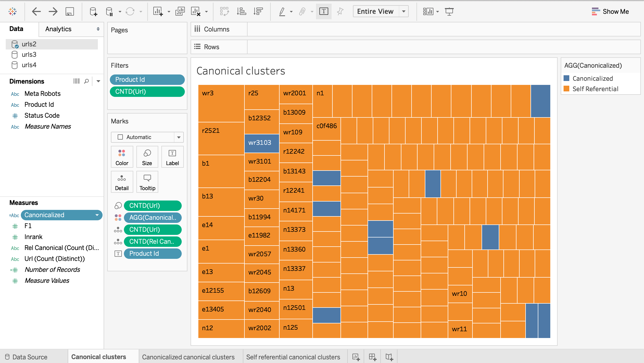Click the New dashboard icon
This screenshot has width=644, height=363.
(372, 357)
